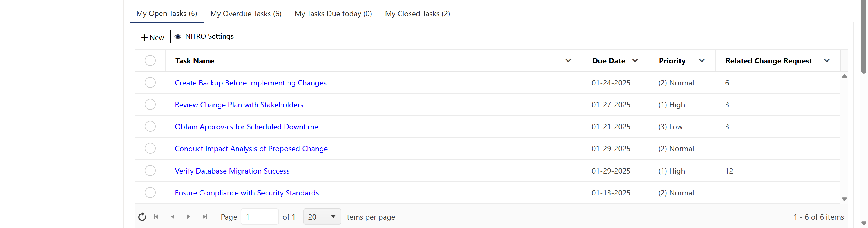
Task: Go to the first page arrow
Action: 156,217
